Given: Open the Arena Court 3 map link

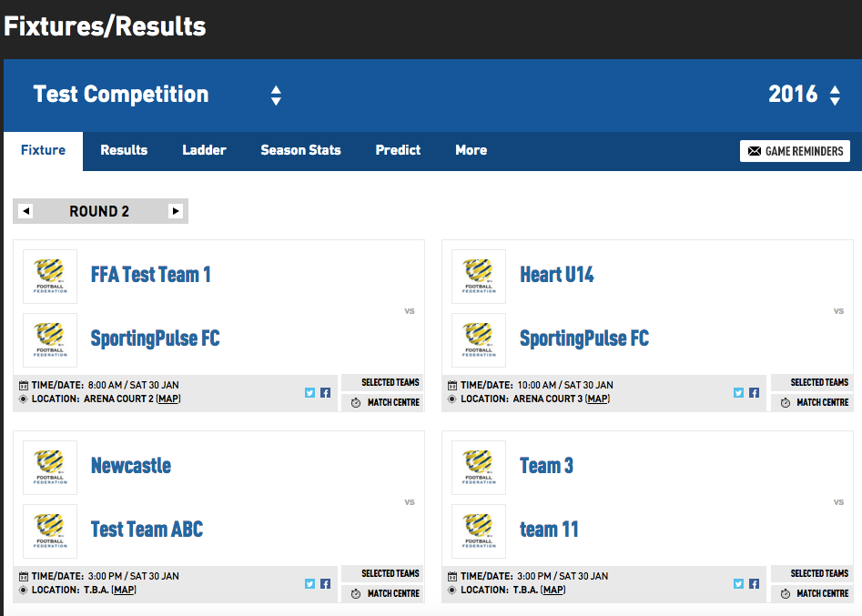Looking at the screenshot, I should [x=597, y=399].
